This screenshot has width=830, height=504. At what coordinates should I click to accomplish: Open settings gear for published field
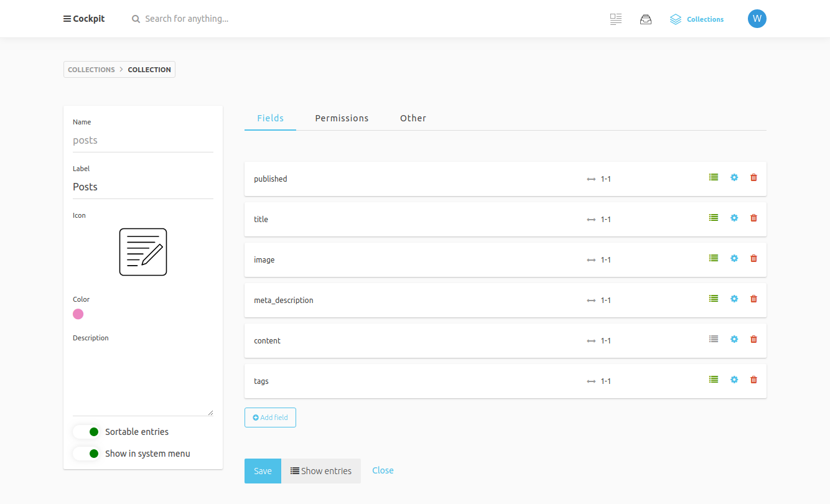[734, 177]
